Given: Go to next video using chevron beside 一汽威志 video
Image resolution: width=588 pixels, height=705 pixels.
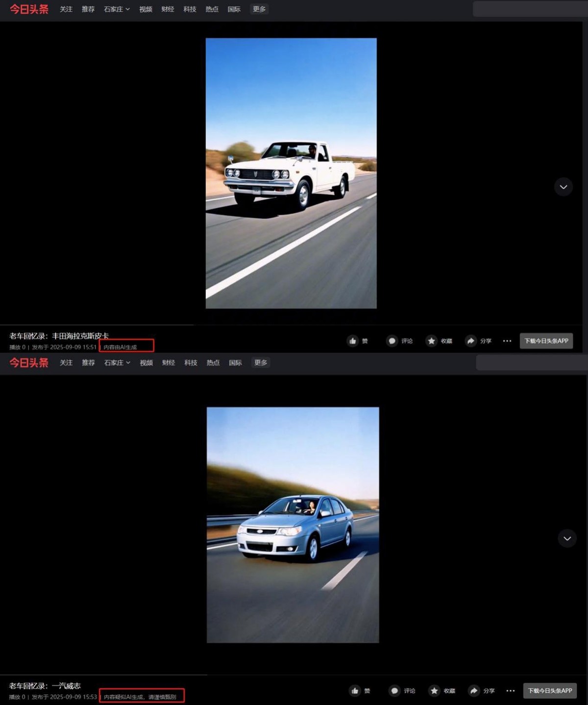Looking at the screenshot, I should pyautogui.click(x=567, y=538).
